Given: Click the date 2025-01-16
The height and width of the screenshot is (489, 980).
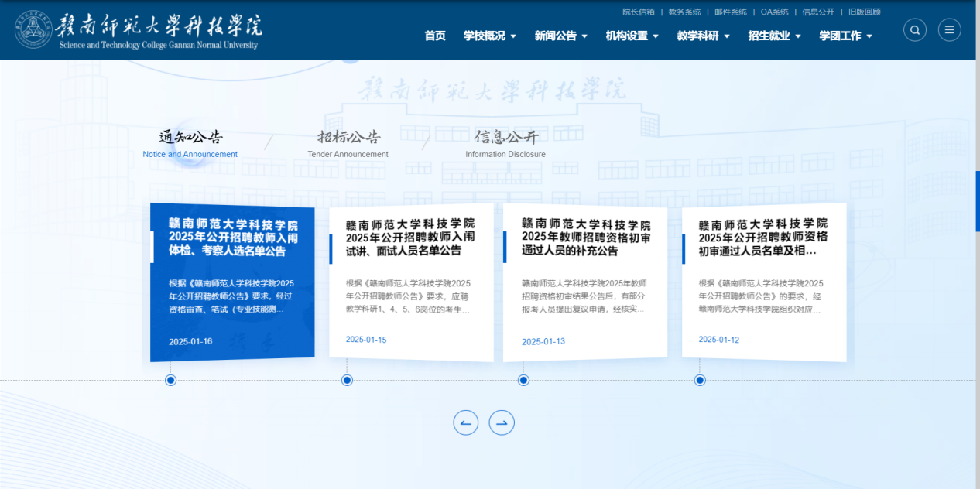Looking at the screenshot, I should [x=190, y=341].
